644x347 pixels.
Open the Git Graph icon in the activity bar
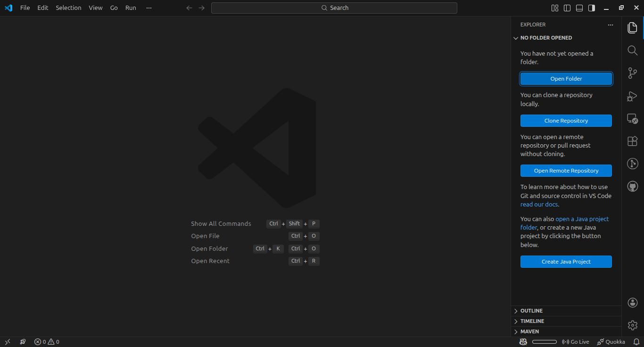(x=633, y=164)
